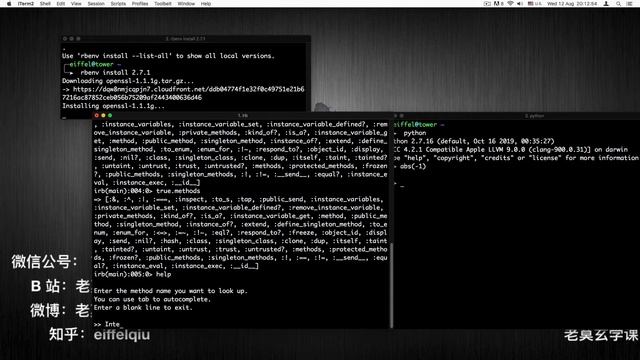The image size is (640, 360).
Task: Close the irb terminal window with red button
Action: tap(97, 116)
